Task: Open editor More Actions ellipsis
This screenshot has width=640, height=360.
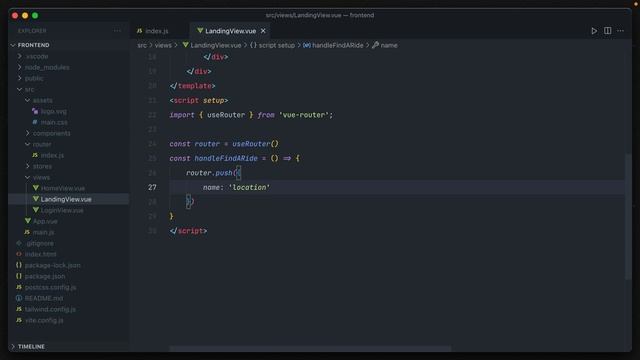Action: pos(620,31)
